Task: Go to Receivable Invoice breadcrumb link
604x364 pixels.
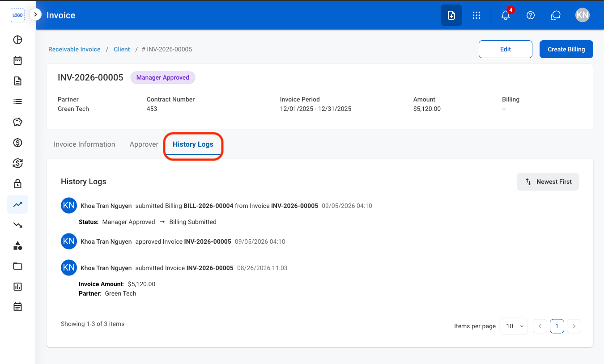Action: (74, 49)
